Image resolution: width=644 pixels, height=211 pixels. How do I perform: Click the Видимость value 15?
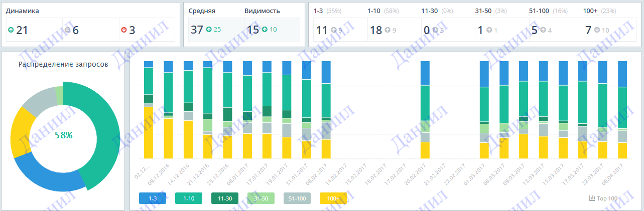tap(253, 30)
